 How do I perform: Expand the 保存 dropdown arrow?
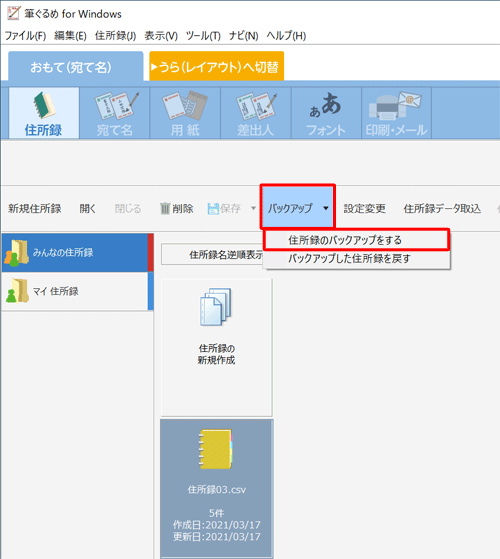point(253,208)
